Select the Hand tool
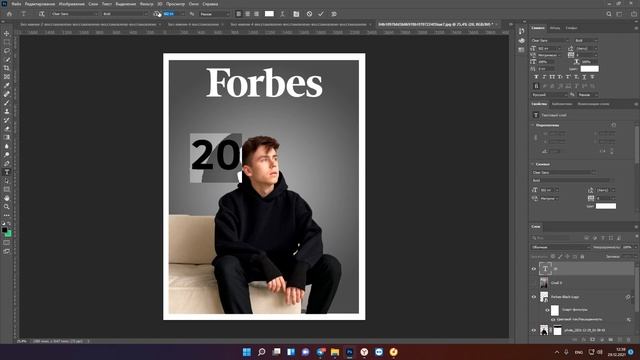 click(7, 198)
